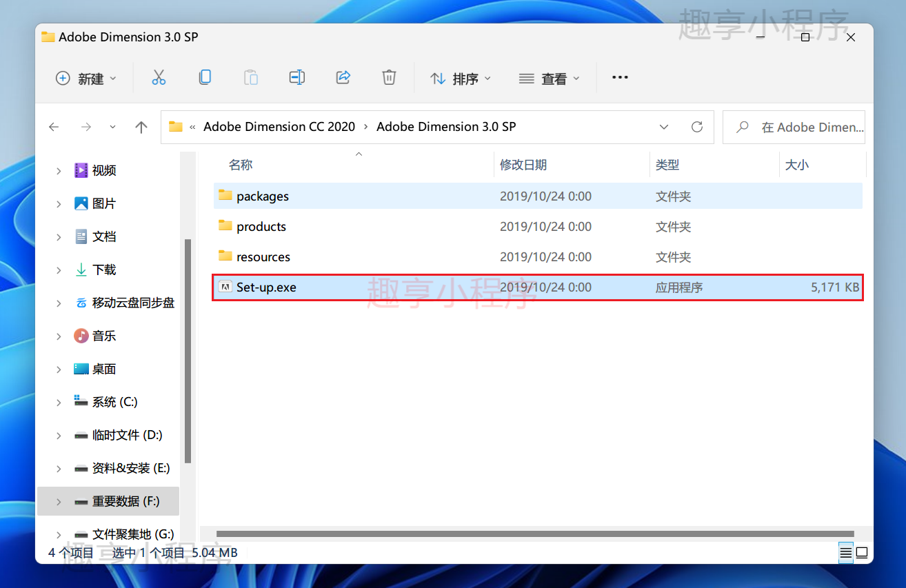Click the Rename icon in toolbar

point(297,78)
